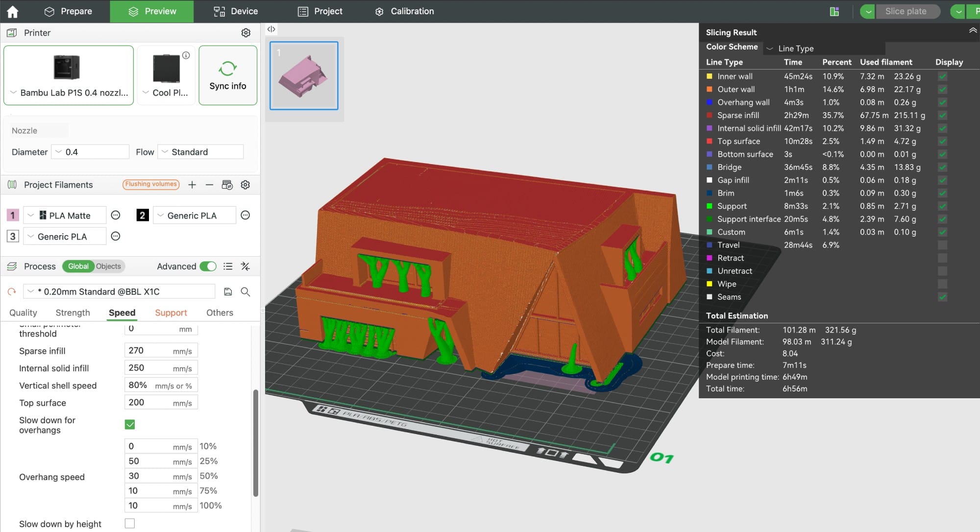Collapse the sidebar panel arrow icon
980x532 pixels.
[271, 29]
